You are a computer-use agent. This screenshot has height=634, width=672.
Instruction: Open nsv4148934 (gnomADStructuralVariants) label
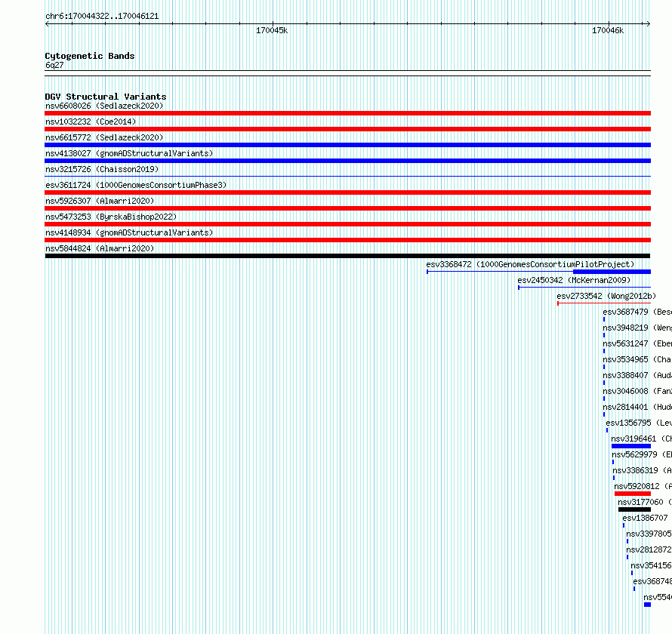coord(129,232)
